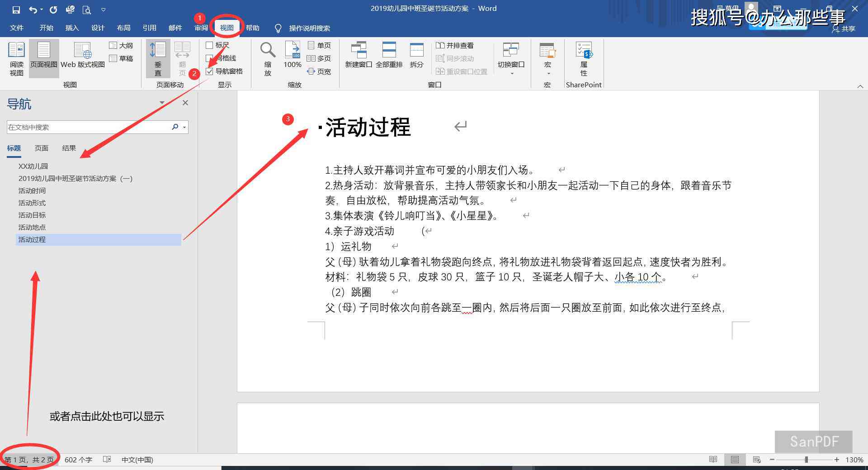Click the Redo icon in title bar

click(x=53, y=9)
